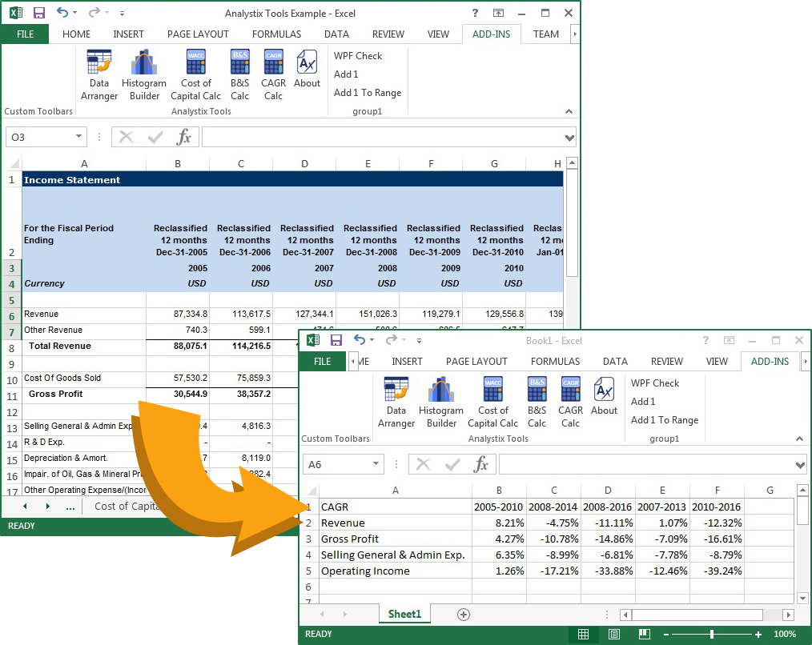Viewport: 812px width, 645px height.
Task: Select the TEAM ribbon tab
Action: tap(545, 34)
